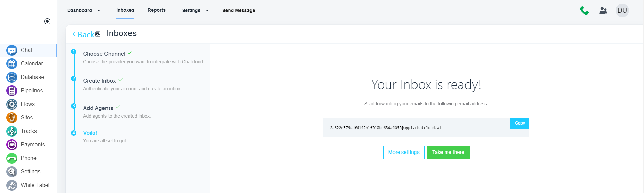Image resolution: width=644 pixels, height=193 pixels.
Task: Open the DU user avatar menu
Action: 622,10
